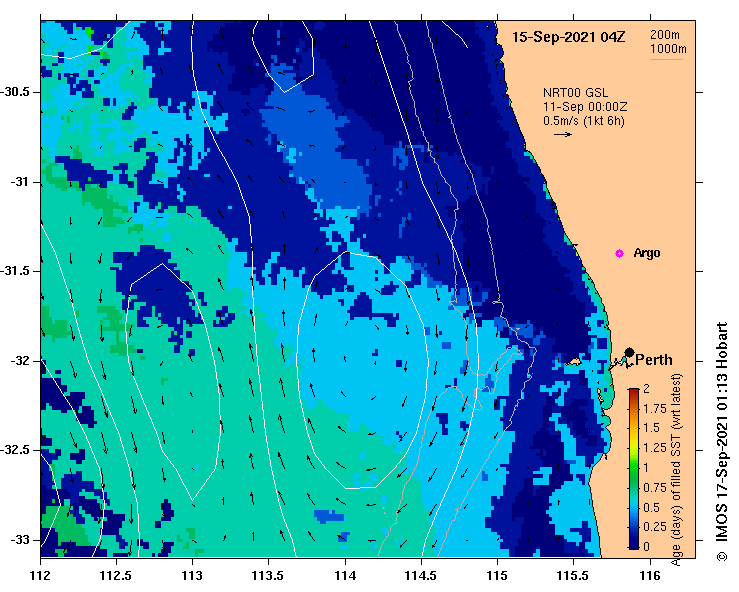
Task: Click longitude label '116'
Action: point(650,576)
